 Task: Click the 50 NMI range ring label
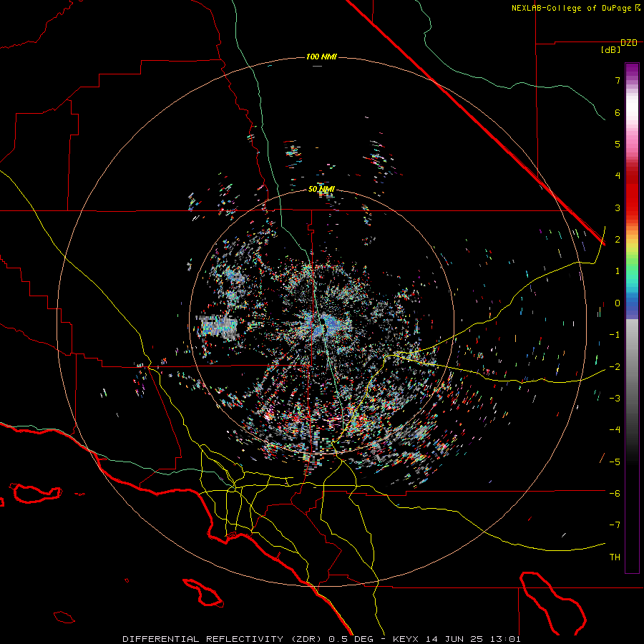coord(321,190)
